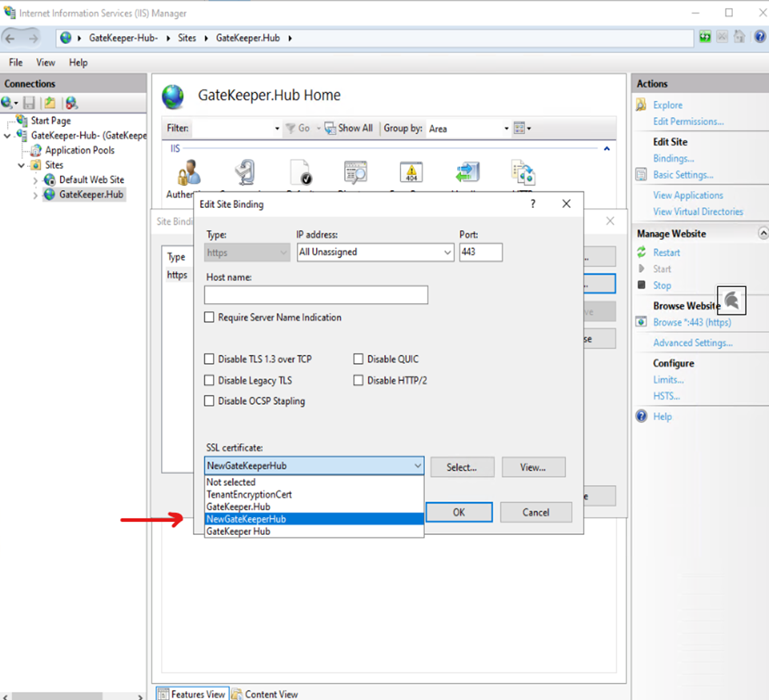
Task: Open the Handler Mappings arrows icon
Action: (x=467, y=172)
